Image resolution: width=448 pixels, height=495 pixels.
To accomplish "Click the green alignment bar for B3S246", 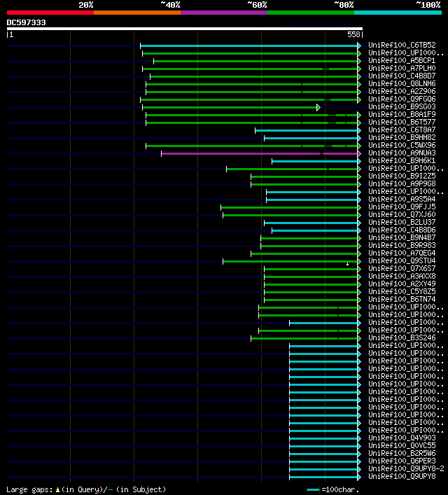I will coord(304,338).
